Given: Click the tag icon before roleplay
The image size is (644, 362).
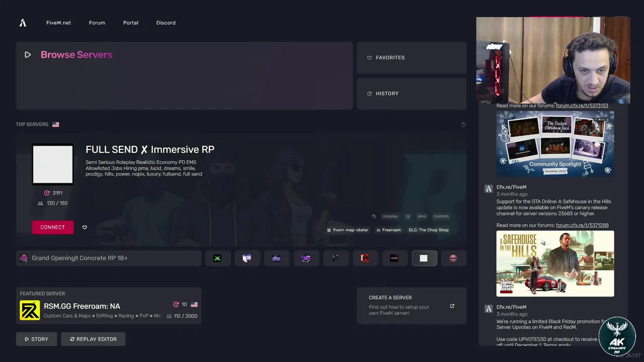Looking at the screenshot, I should click(374, 216).
